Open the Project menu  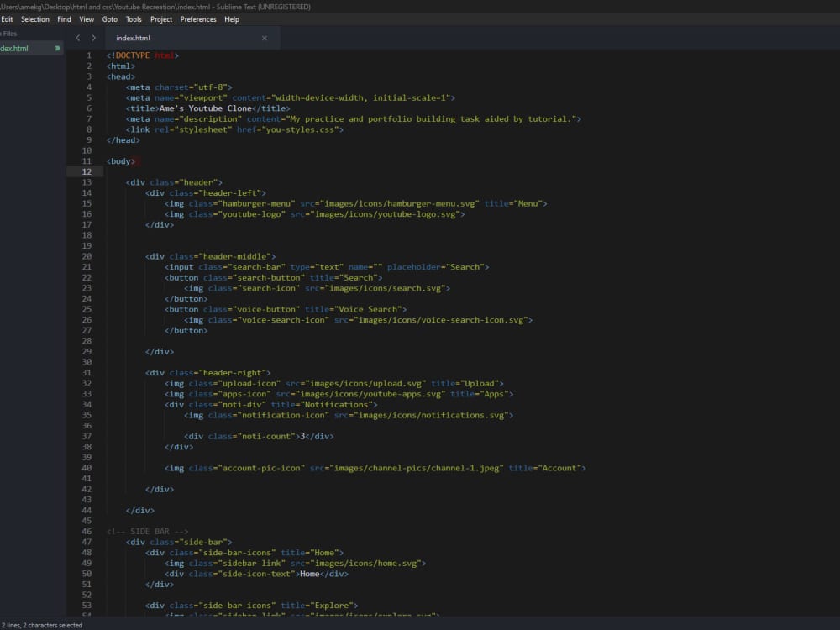160,18
